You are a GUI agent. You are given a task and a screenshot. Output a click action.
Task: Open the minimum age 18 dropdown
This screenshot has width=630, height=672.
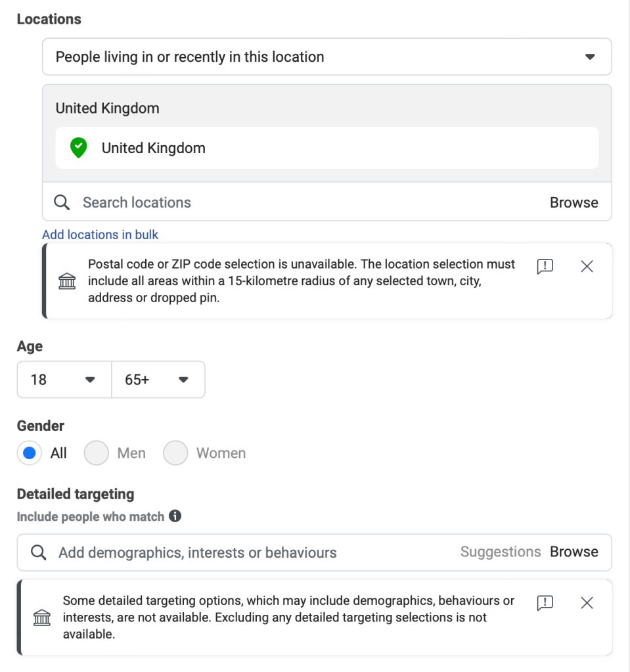pyautogui.click(x=64, y=380)
